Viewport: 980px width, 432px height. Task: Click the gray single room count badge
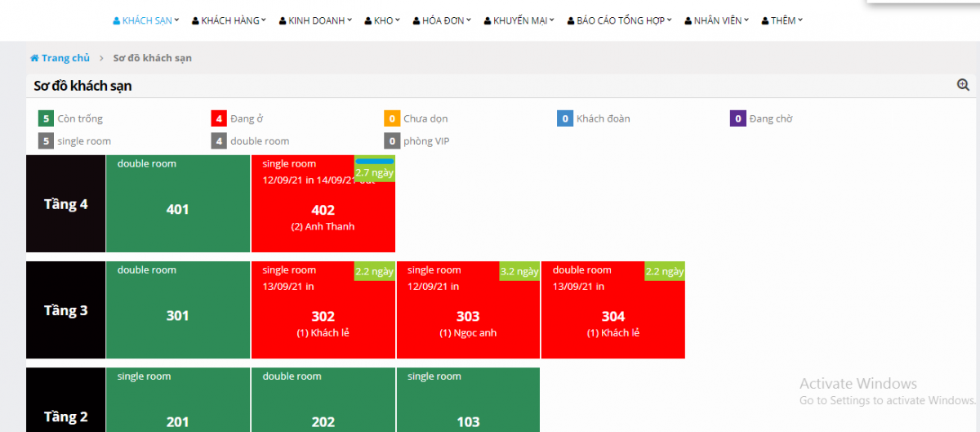coord(46,140)
